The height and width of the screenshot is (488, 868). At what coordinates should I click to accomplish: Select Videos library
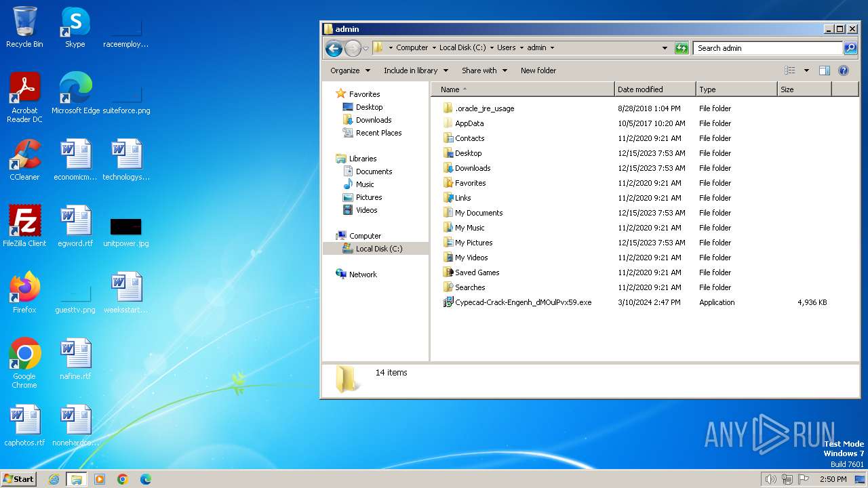[x=366, y=210]
